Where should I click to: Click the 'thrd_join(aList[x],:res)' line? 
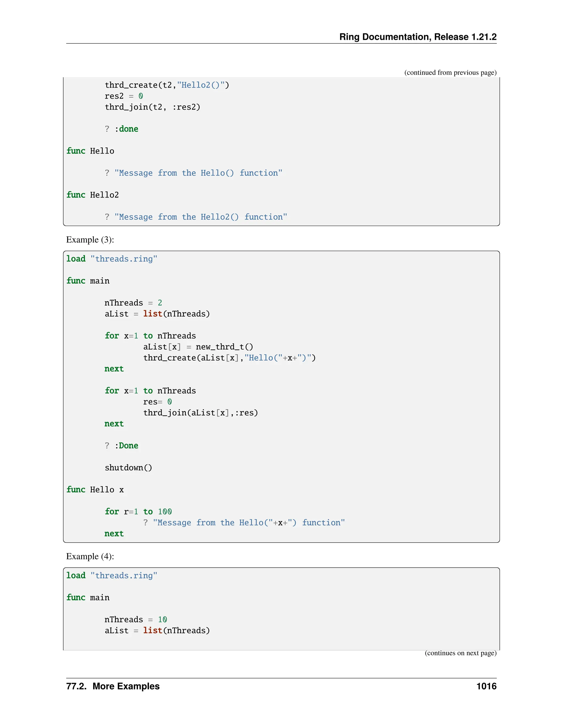click(x=200, y=413)
